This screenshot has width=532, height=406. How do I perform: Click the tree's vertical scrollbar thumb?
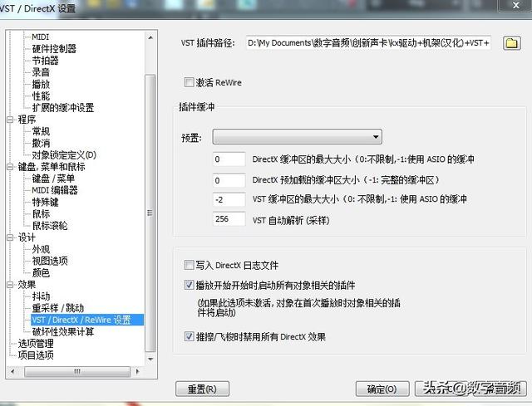point(150,213)
